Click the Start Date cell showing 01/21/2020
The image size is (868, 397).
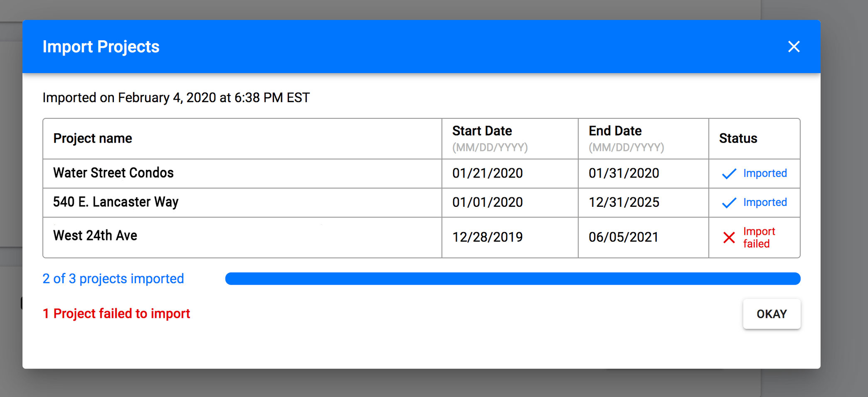[x=487, y=173]
